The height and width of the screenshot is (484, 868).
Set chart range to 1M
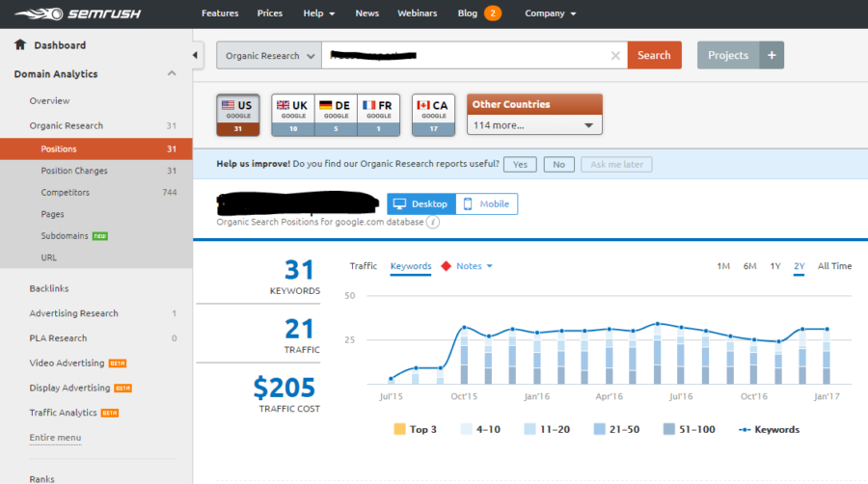pos(723,266)
